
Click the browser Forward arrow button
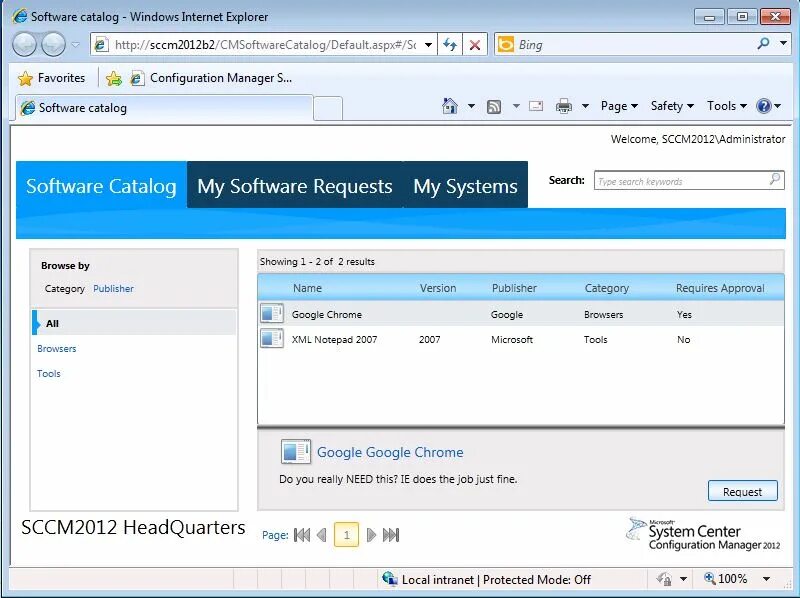54,44
